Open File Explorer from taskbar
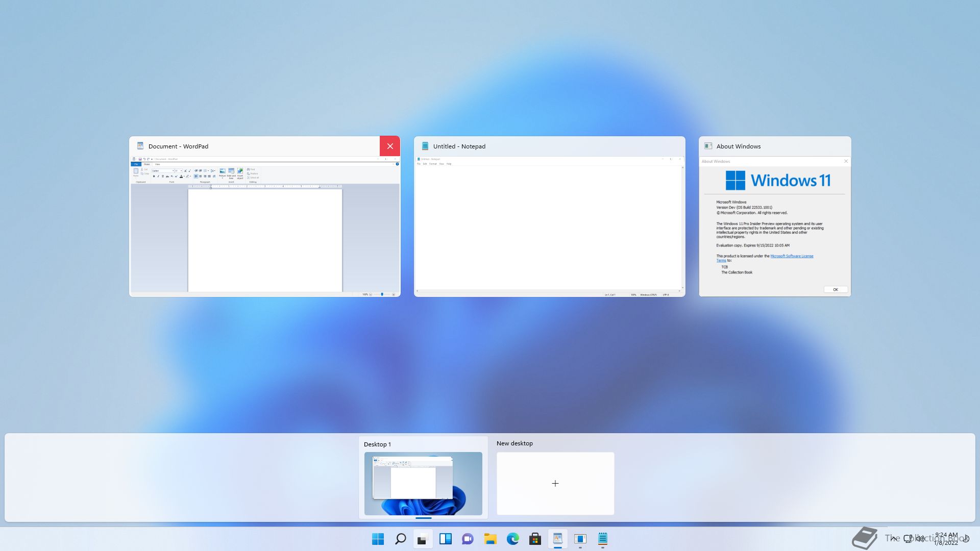 pyautogui.click(x=490, y=539)
